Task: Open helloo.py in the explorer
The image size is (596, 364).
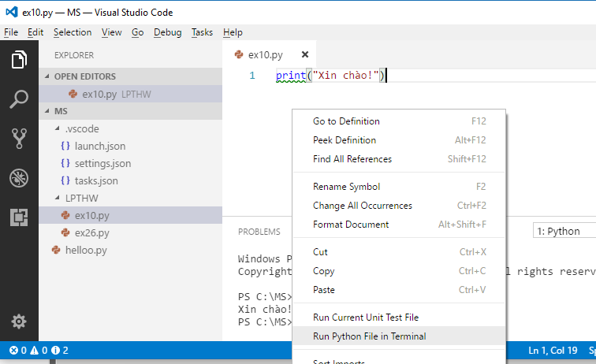Action: (131, 250)
